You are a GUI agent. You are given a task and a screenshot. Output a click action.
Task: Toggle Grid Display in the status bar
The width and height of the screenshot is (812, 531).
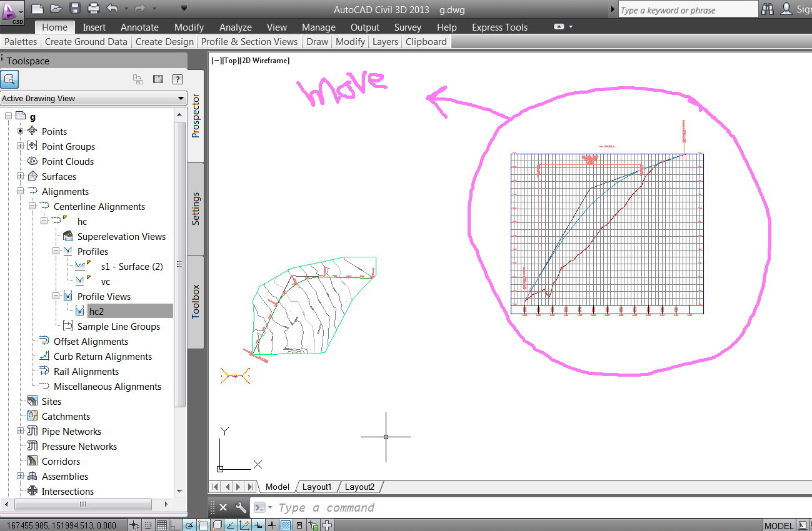[161, 525]
